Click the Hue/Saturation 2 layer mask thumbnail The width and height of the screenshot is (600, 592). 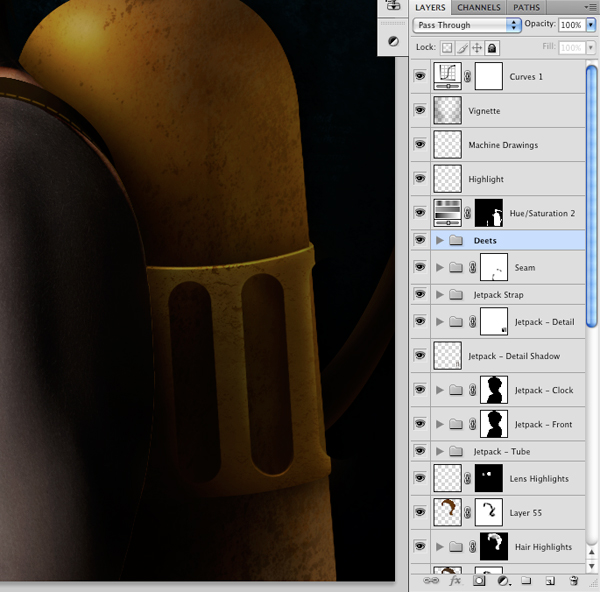(x=489, y=213)
